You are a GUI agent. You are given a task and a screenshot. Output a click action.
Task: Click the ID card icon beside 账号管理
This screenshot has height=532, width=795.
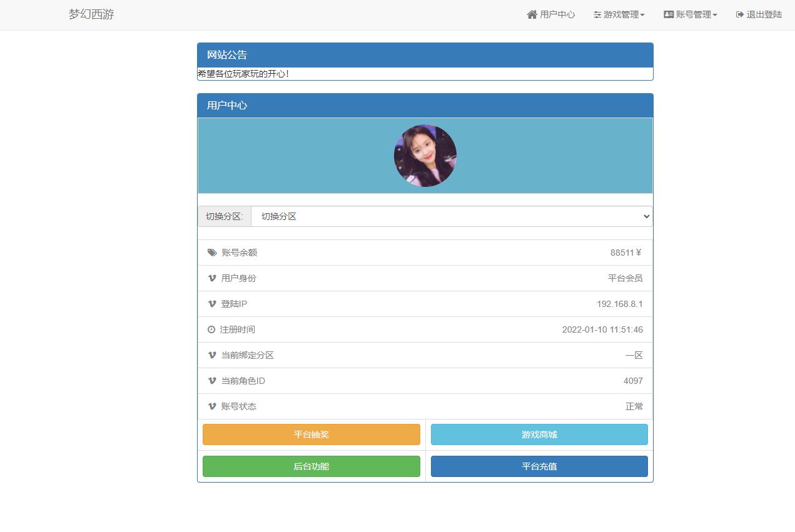pos(669,14)
